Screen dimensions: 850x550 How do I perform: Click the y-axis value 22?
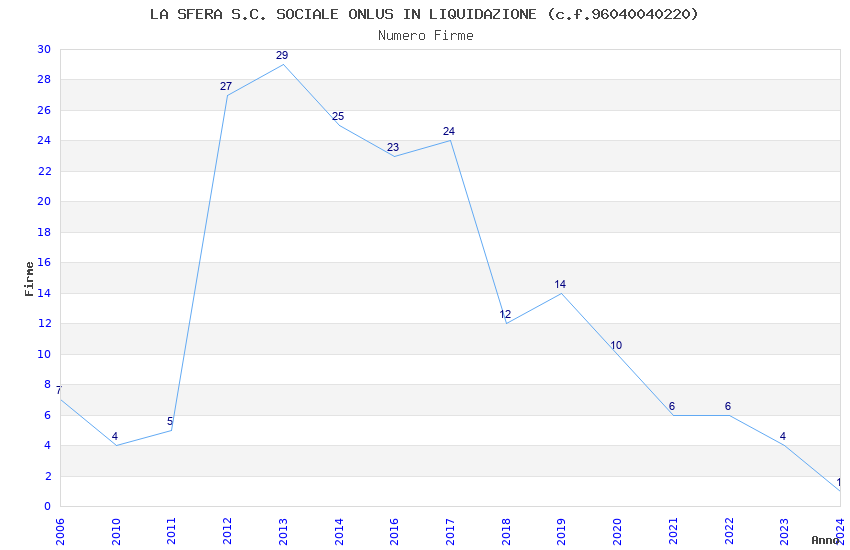44,171
